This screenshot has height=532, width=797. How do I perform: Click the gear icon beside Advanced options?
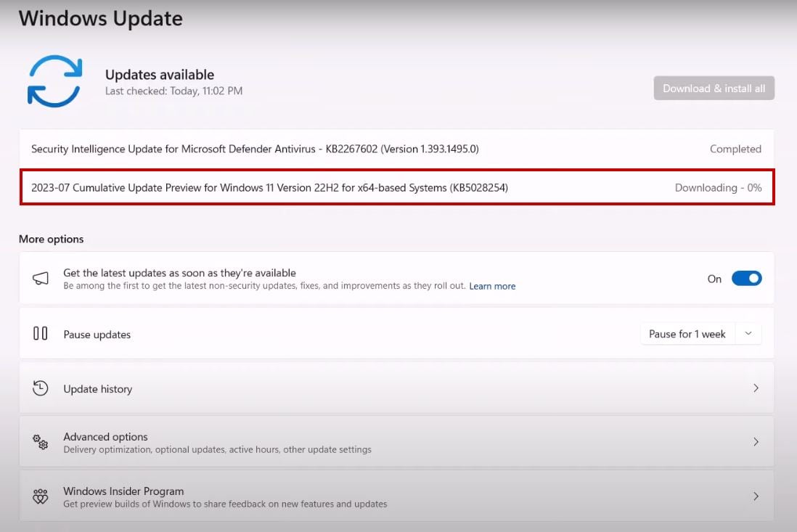tap(39, 441)
